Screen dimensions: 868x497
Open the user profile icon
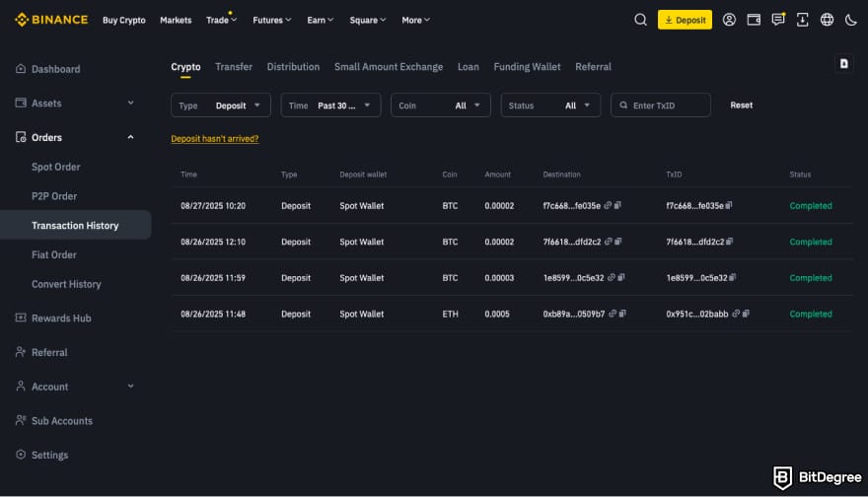point(729,20)
